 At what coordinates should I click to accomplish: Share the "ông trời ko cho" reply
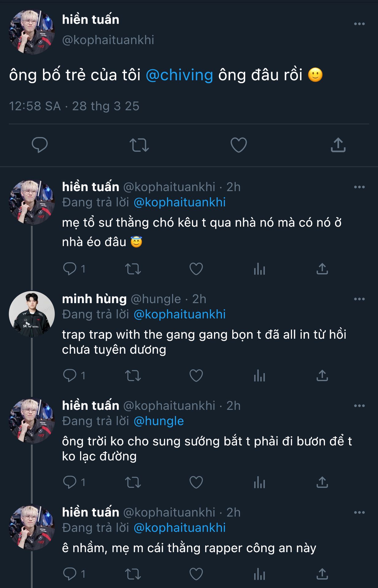tap(322, 482)
